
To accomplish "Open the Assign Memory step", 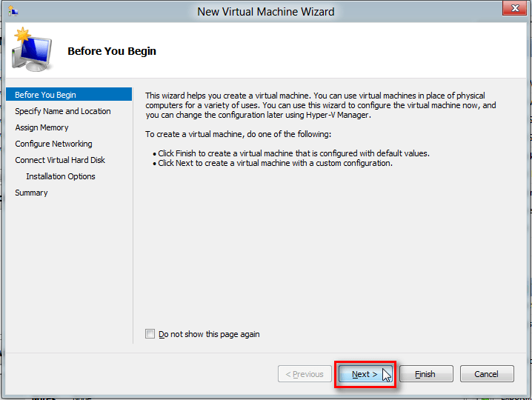I will tap(41, 127).
